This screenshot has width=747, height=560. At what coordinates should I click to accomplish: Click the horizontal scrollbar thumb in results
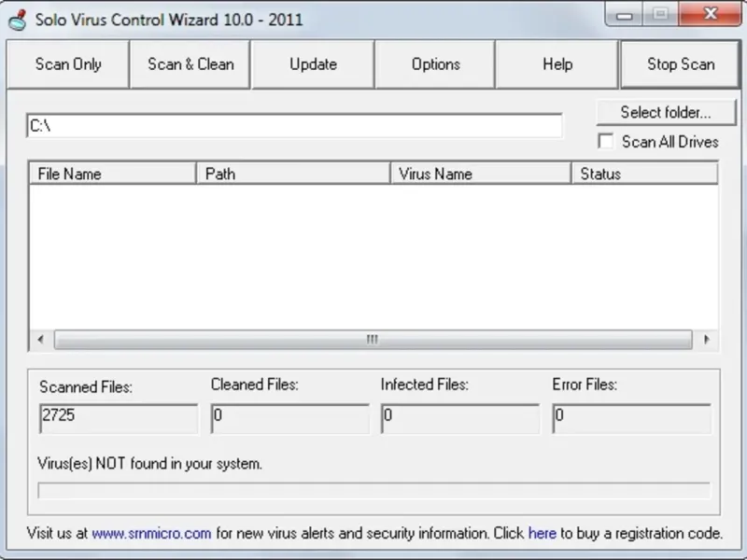click(373, 340)
